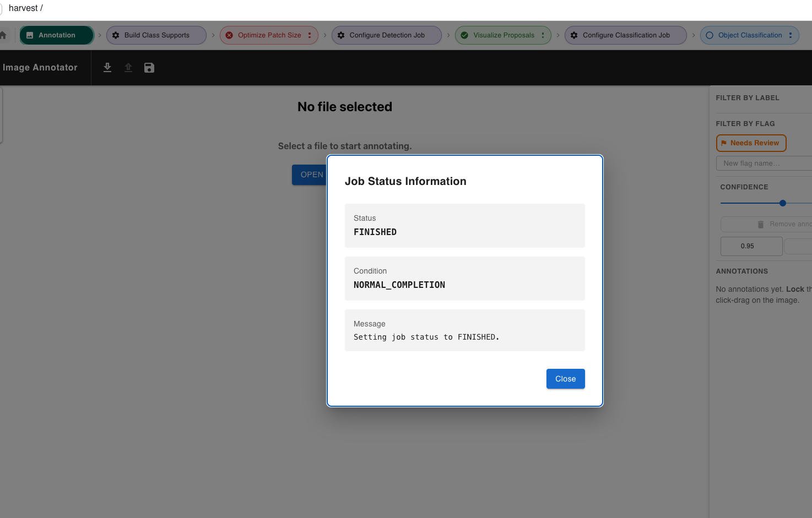Select the Object Classification step

tap(749, 35)
